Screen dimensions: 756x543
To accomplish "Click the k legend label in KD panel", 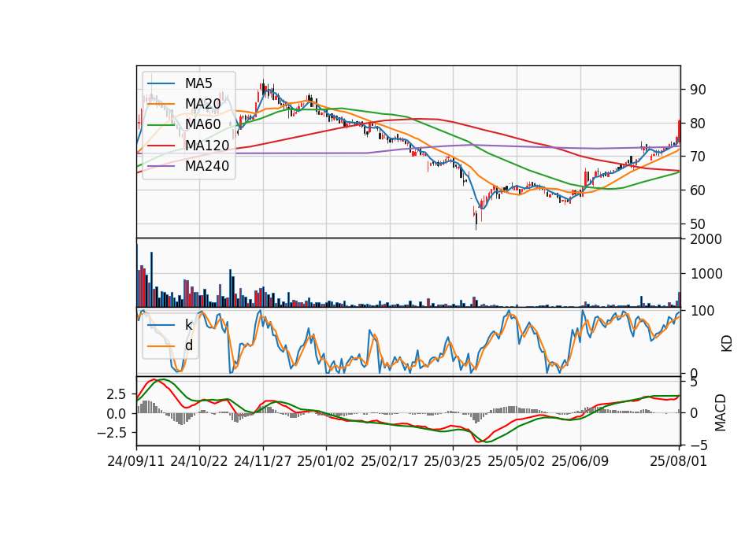I will point(188,325).
